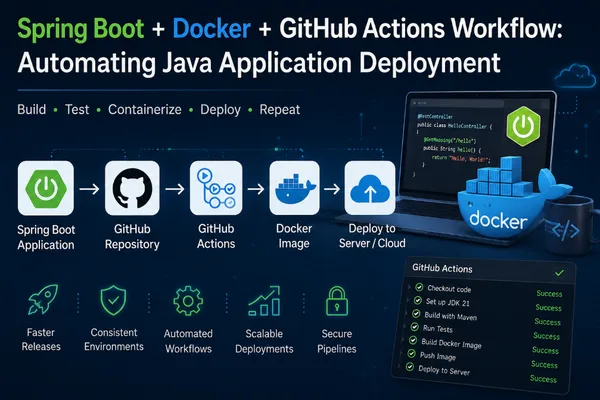Viewport: 600px width, 400px height.
Task: Click the check circle beside Set up JDK 21
Action: tap(417, 300)
